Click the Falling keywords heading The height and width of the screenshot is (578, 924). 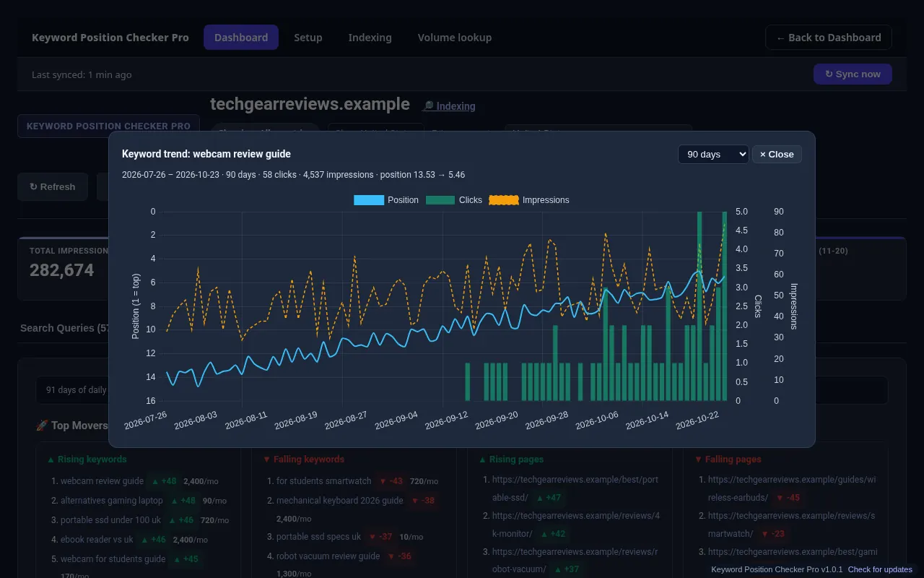303,460
